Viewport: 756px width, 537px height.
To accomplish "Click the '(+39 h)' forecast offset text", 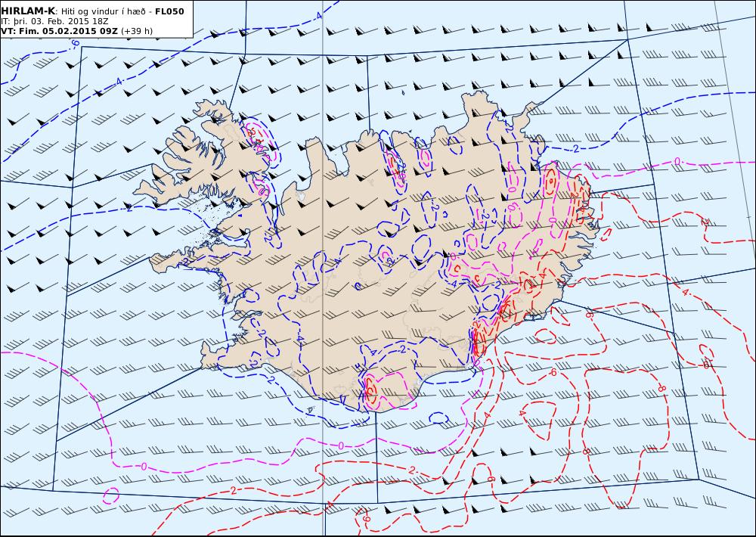I will 136,31.
